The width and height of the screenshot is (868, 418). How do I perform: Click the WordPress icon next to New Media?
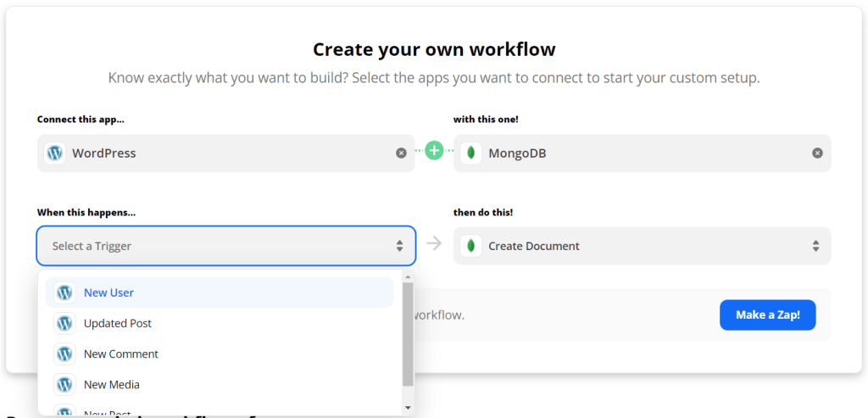coord(64,384)
